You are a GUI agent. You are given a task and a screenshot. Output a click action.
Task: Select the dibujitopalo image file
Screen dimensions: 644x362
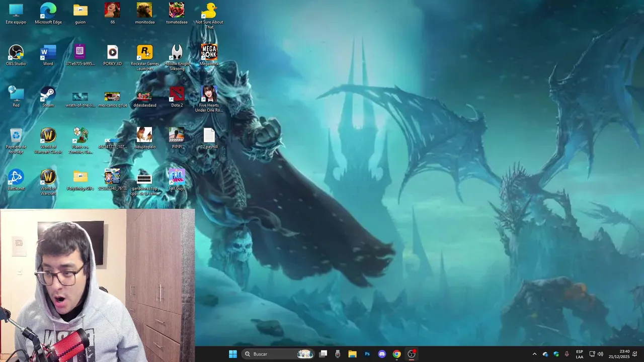(x=145, y=138)
